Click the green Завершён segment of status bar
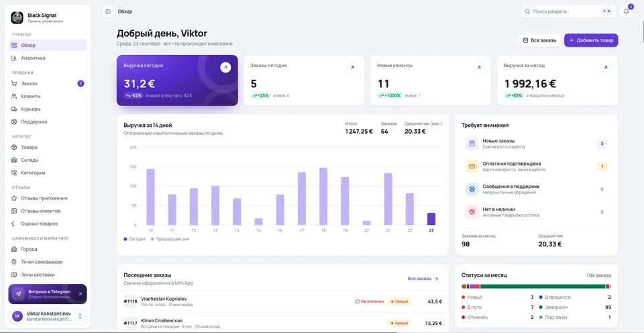This screenshot has width=644, height=333. pyautogui.click(x=543, y=286)
